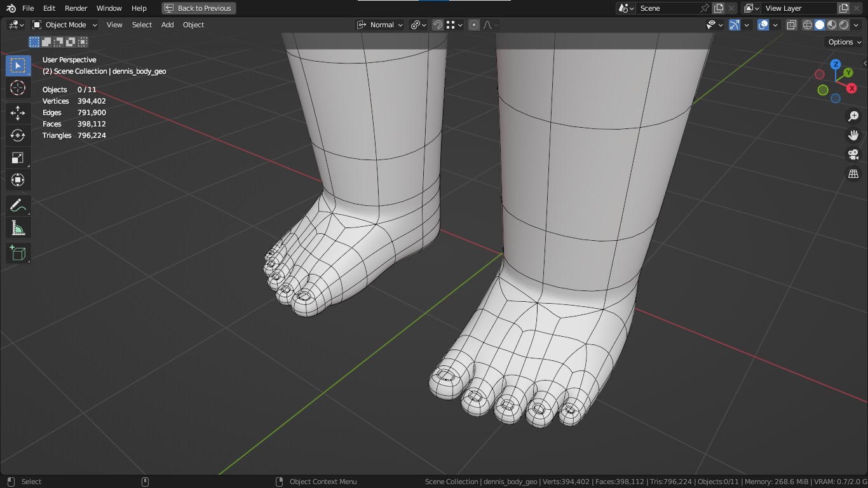Click the Back to Previous button

(199, 8)
